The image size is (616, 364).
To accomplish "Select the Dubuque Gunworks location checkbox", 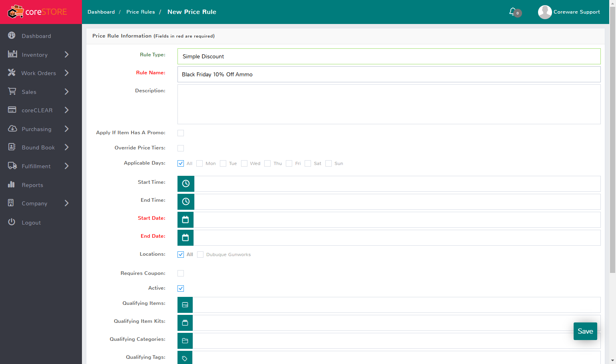I will [x=200, y=255].
